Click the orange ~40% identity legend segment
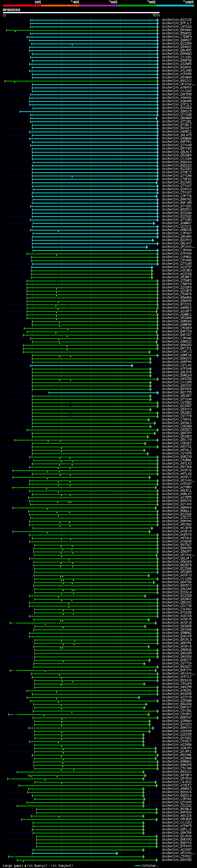Image resolution: width=197 pixels, height=868 pixels. click(60, 6)
